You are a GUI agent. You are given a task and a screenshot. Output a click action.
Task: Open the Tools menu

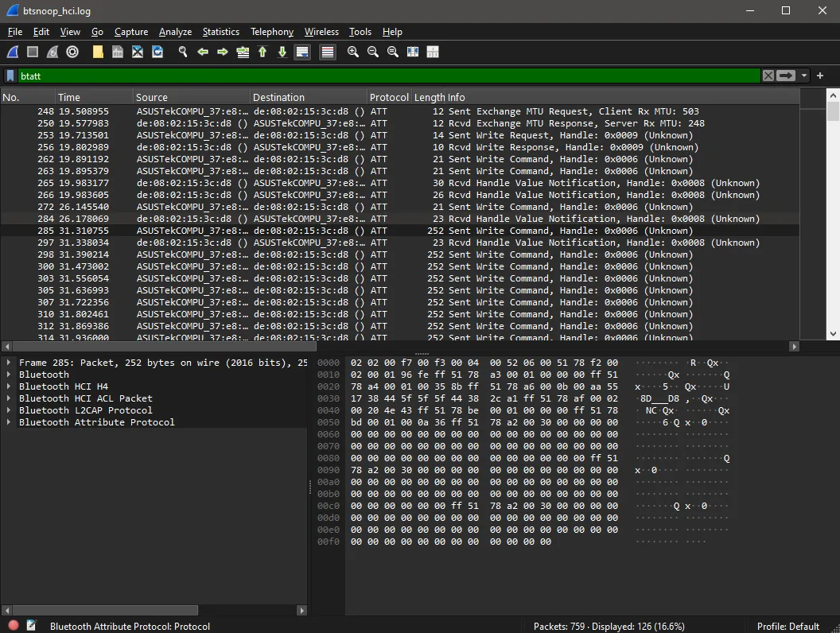click(360, 32)
